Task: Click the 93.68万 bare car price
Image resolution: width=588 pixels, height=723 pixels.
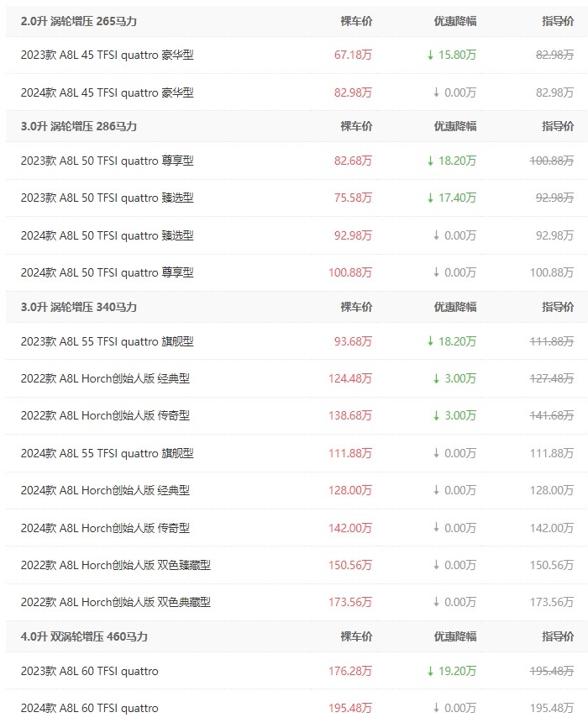Action: pyautogui.click(x=353, y=341)
